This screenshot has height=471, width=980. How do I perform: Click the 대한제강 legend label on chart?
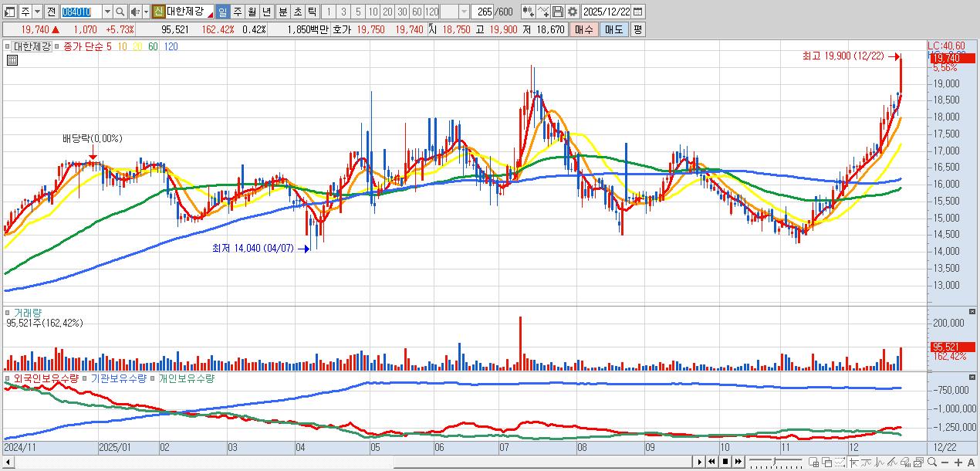[x=32, y=46]
